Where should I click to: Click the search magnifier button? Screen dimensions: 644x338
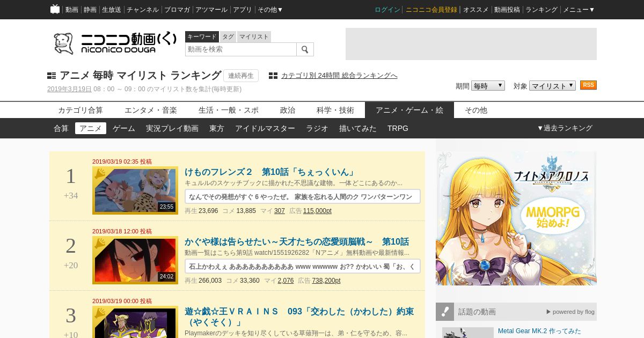click(x=305, y=49)
